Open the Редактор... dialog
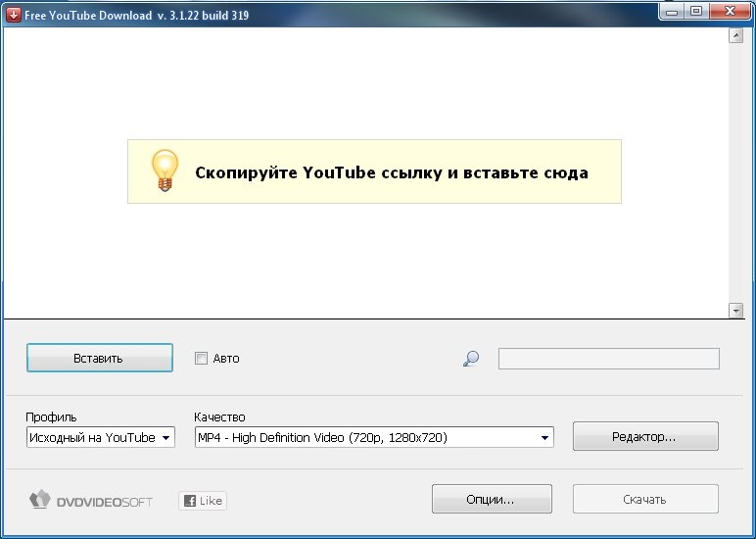This screenshot has width=756, height=539. pos(644,437)
